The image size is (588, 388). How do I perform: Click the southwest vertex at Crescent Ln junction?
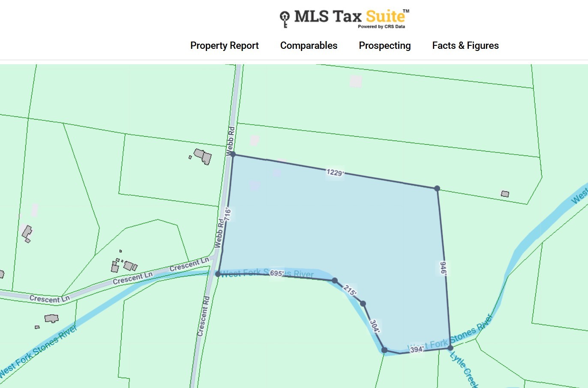218,274
